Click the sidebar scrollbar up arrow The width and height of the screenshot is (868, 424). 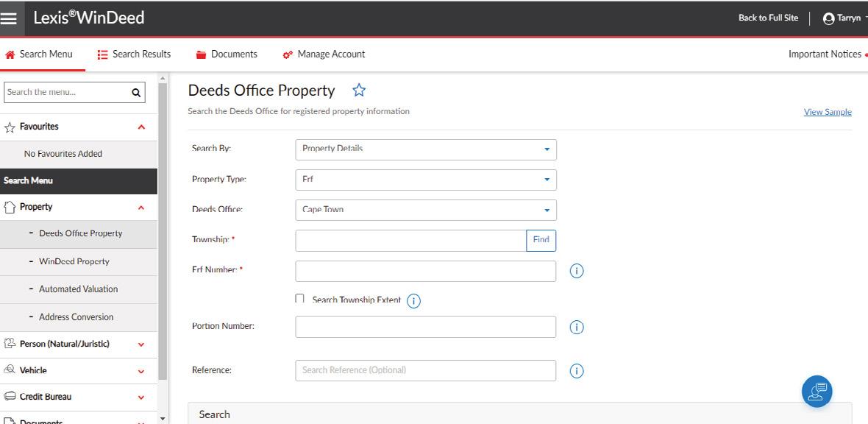[162, 79]
